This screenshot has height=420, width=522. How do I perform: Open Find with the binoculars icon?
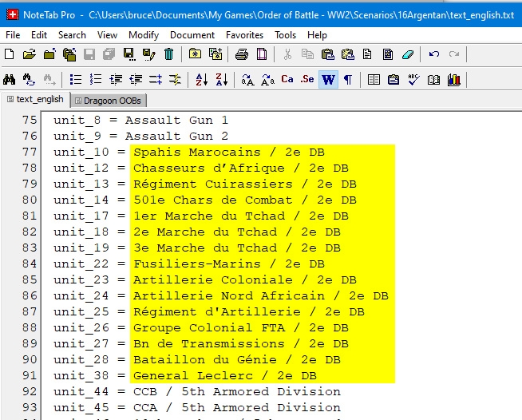[10, 79]
